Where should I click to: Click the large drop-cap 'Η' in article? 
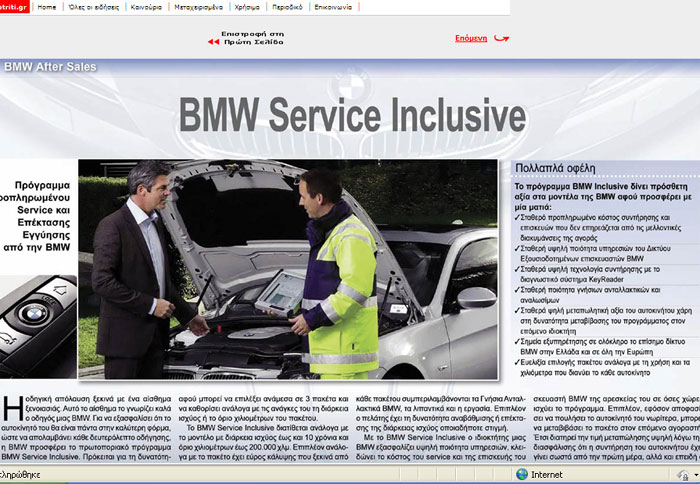[12, 409]
